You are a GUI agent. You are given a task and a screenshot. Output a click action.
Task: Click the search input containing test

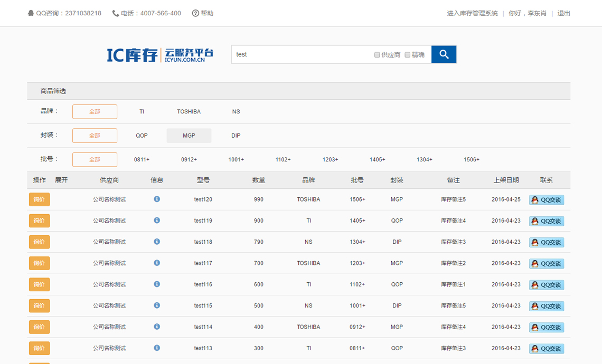pyautogui.click(x=301, y=54)
